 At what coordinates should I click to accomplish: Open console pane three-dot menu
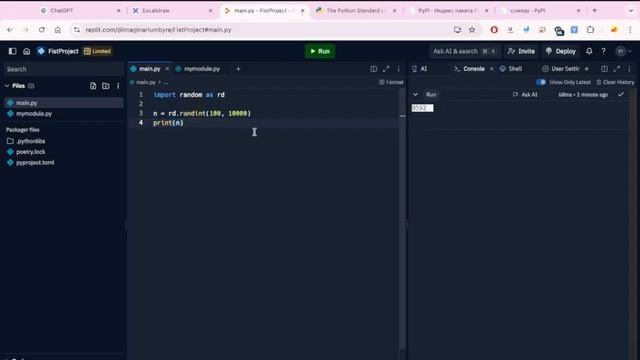(x=629, y=69)
